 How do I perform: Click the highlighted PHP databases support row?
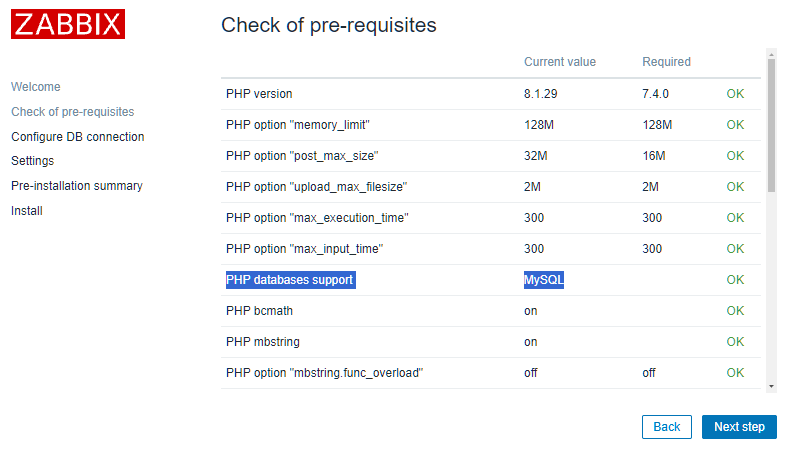290,280
